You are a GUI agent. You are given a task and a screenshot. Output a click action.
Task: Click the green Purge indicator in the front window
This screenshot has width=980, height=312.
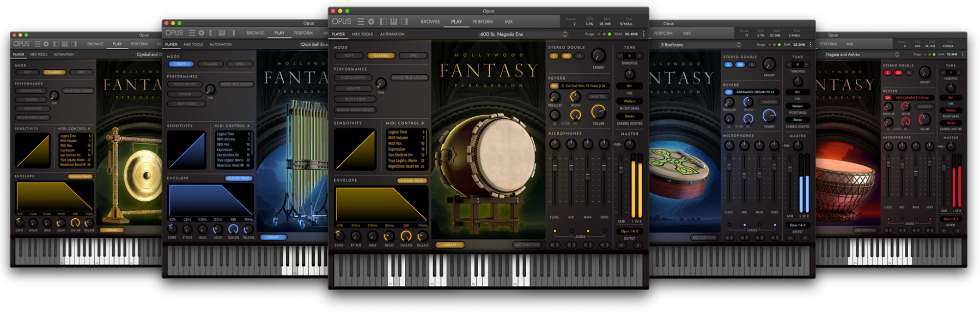coord(609,34)
